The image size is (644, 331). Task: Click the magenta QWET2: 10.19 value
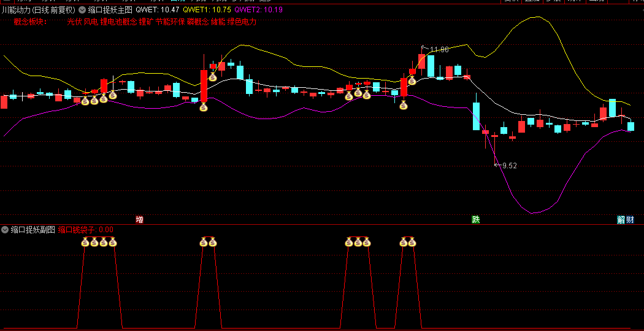(x=258, y=9)
